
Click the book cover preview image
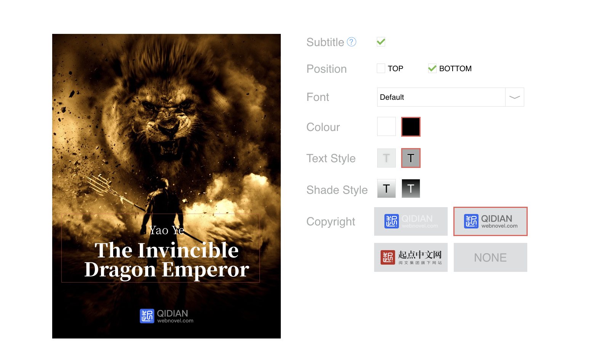click(x=166, y=186)
